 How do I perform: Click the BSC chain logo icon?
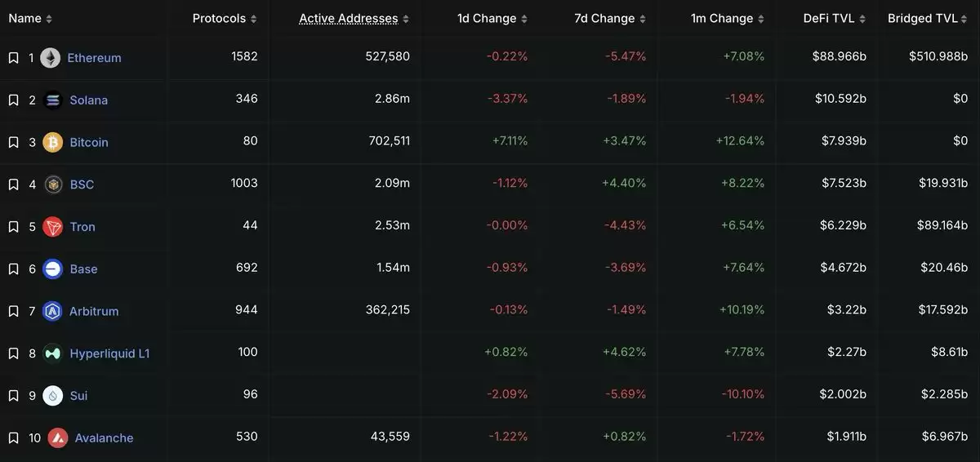pos(53,184)
